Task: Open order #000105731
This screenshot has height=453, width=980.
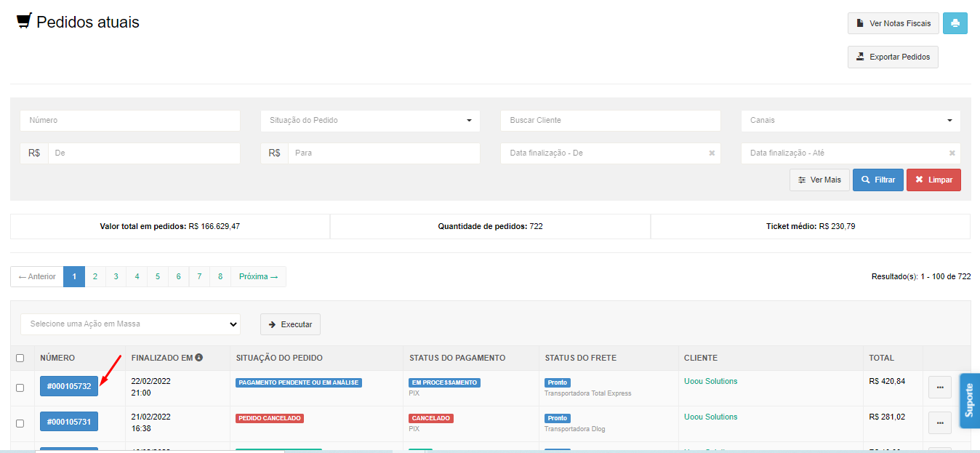Action: pyautogui.click(x=69, y=422)
